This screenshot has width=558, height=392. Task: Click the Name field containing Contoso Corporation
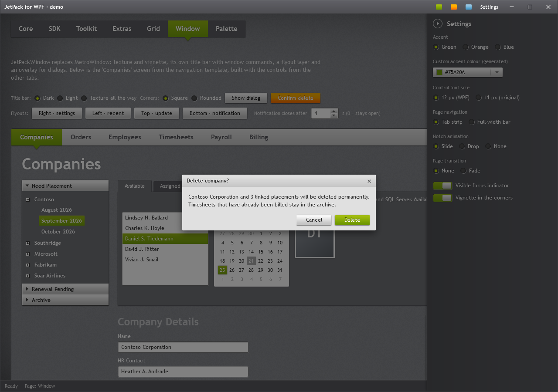[183, 347]
